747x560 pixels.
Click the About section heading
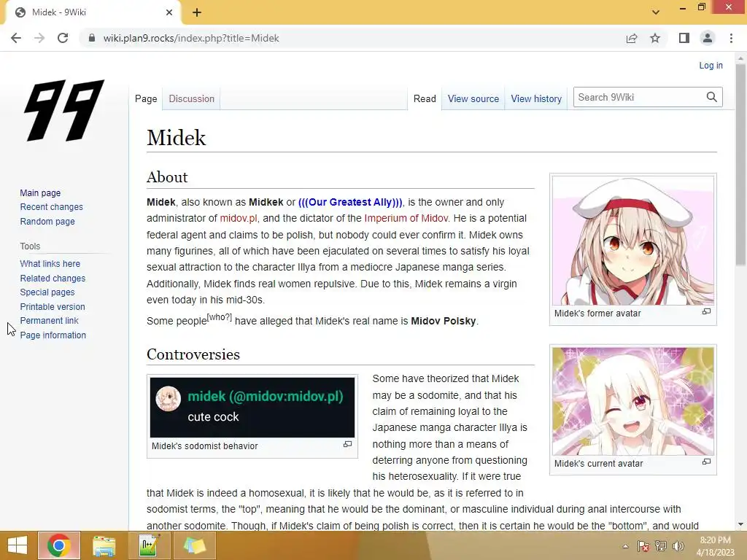167,177
